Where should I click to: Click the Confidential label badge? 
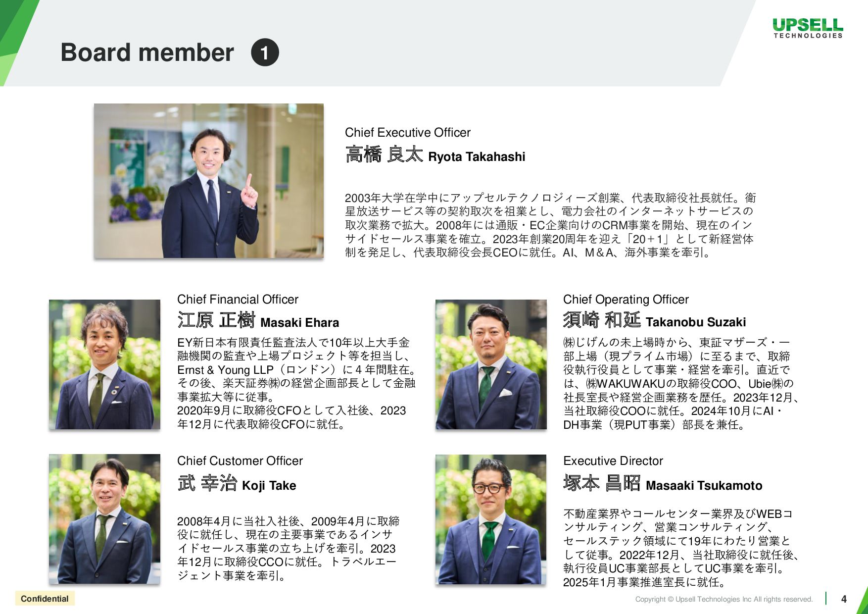coord(45,599)
